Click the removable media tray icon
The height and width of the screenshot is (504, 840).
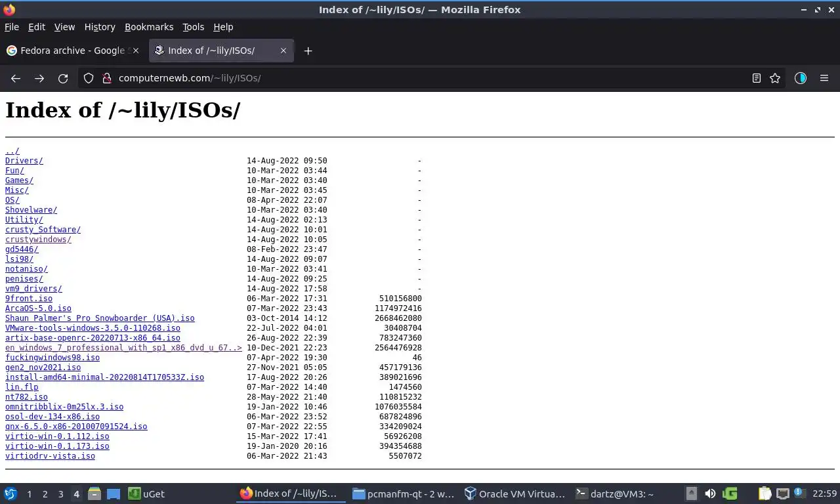[691, 493]
